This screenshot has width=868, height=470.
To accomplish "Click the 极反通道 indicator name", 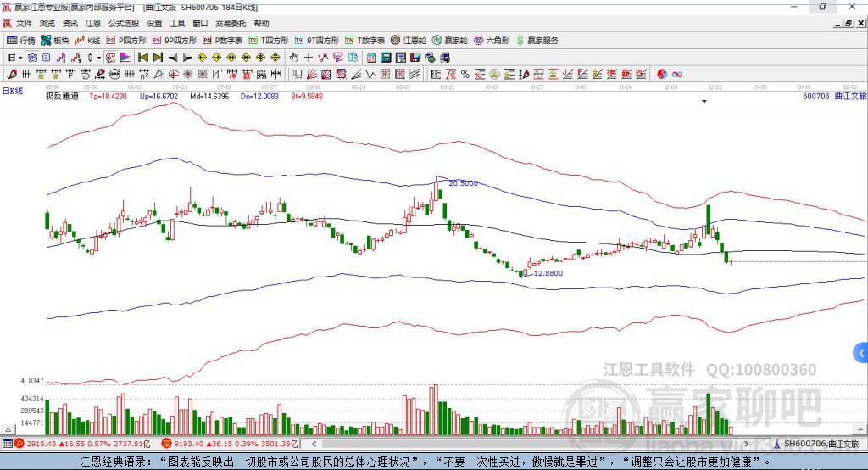I will (62, 96).
